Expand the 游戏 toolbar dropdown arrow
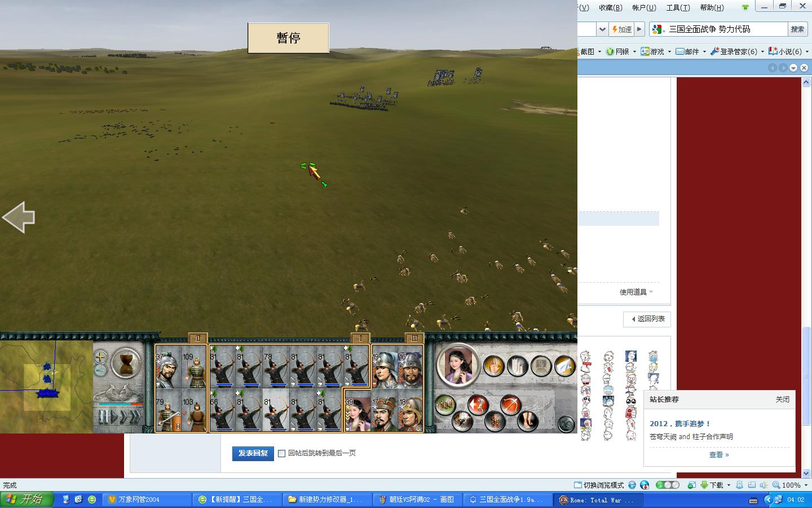 (x=669, y=51)
